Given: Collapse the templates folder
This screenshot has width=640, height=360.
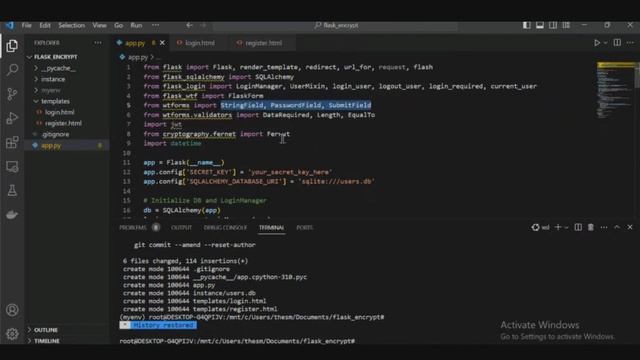Looking at the screenshot, I should pos(36,101).
